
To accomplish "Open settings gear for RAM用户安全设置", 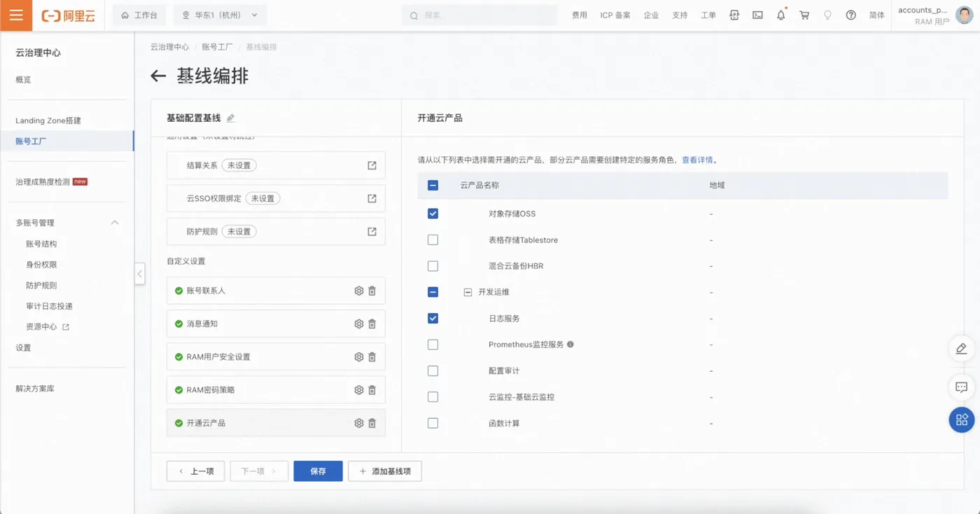I will 359,357.
